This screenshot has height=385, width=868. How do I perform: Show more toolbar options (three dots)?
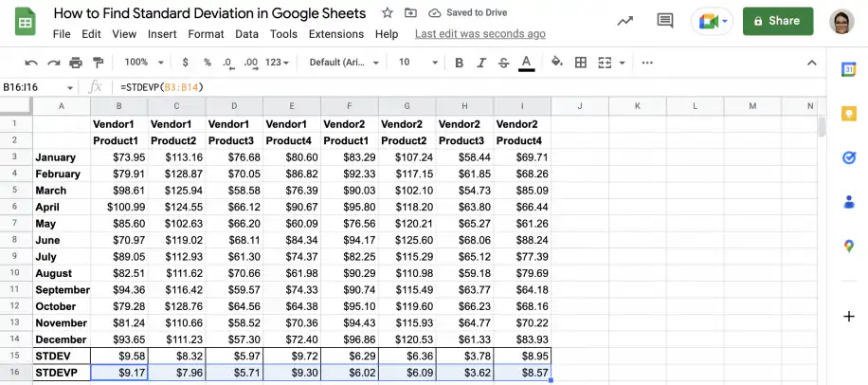(x=647, y=63)
